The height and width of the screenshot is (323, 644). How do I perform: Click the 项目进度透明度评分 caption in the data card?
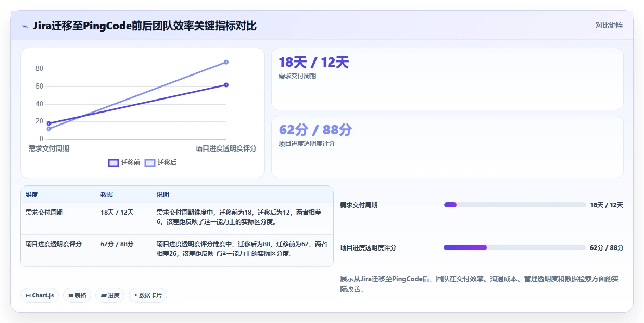point(307,144)
